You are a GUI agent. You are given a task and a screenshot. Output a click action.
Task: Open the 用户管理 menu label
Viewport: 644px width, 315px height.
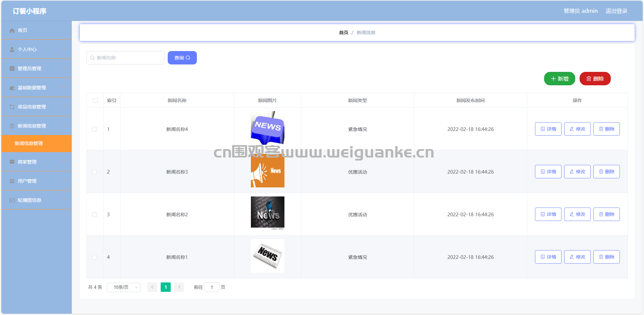click(x=27, y=181)
